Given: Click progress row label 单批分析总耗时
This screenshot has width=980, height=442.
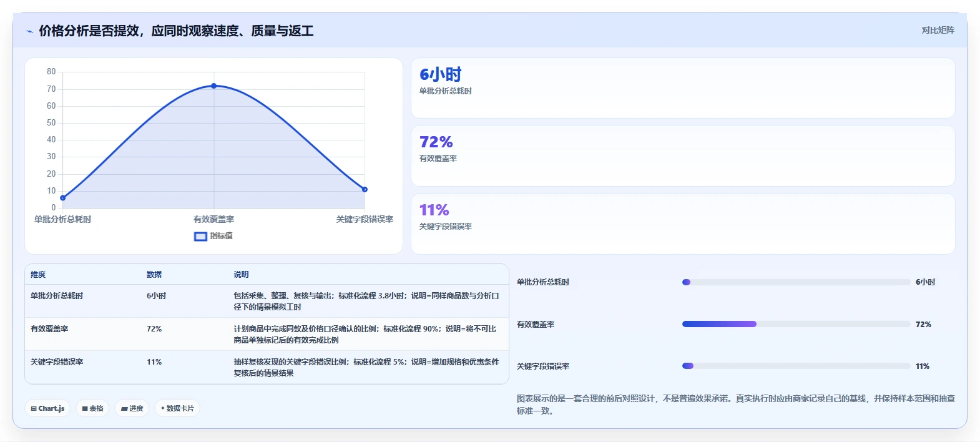Looking at the screenshot, I should click(543, 282).
